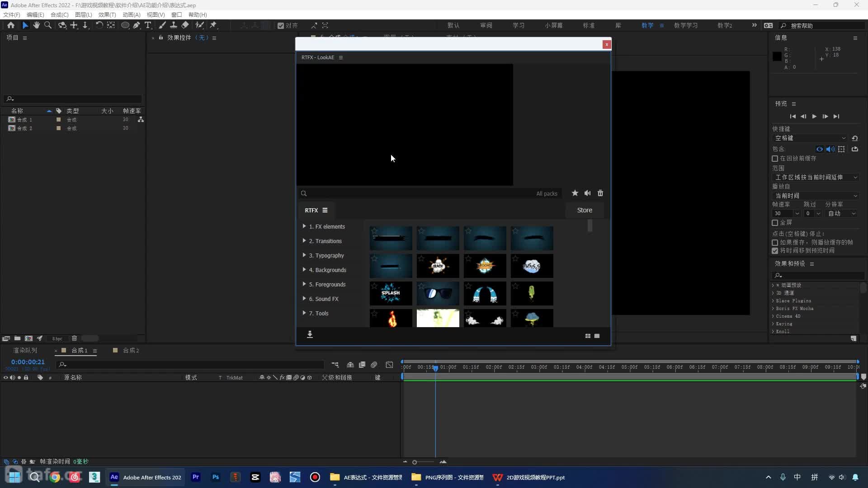Step to next frame in Preview panel
868x488 pixels.
825,117
